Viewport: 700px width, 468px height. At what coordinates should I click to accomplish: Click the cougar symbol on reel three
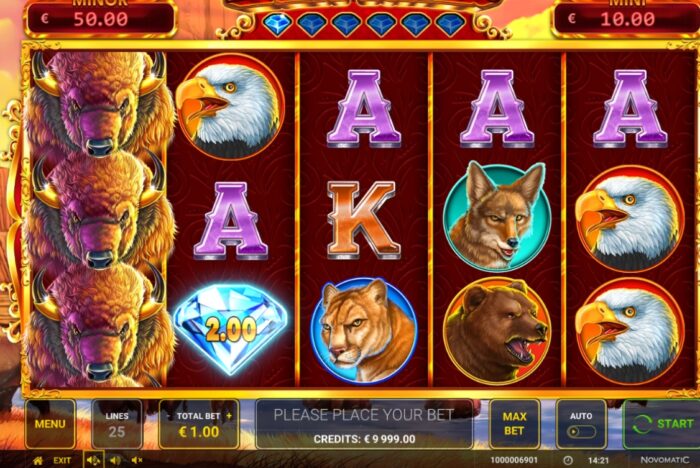(x=364, y=330)
